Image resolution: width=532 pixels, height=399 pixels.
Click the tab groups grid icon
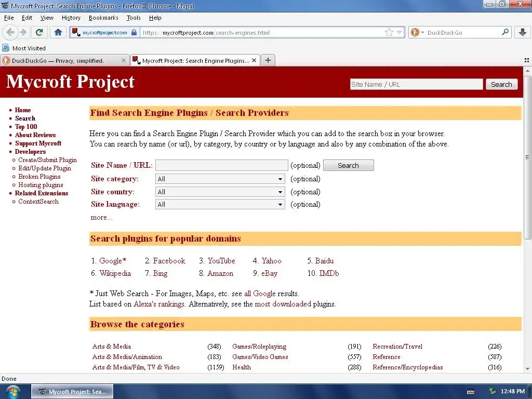pyautogui.click(x=527, y=60)
